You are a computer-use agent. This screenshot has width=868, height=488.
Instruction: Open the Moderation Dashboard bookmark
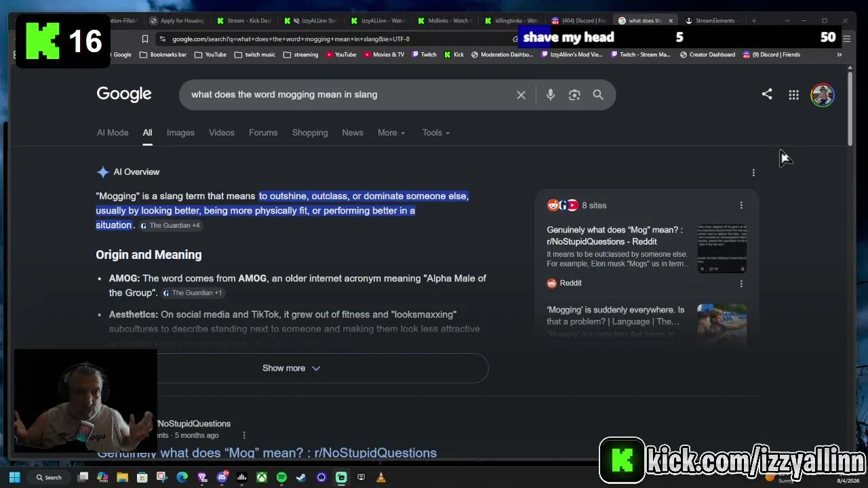coord(502,55)
